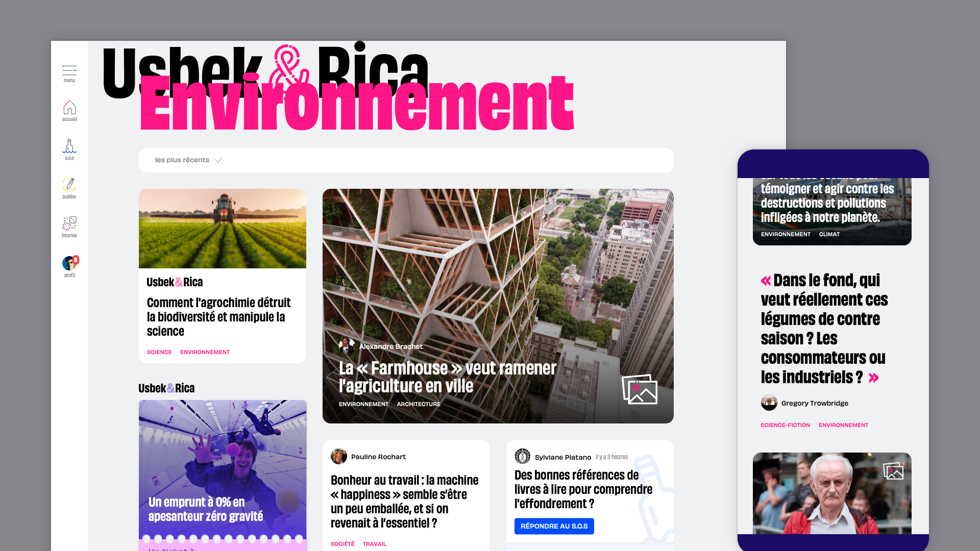The image size is (980, 551).
Task: Click Usbek & Rica logo on agrochimie card
Action: [x=175, y=282]
